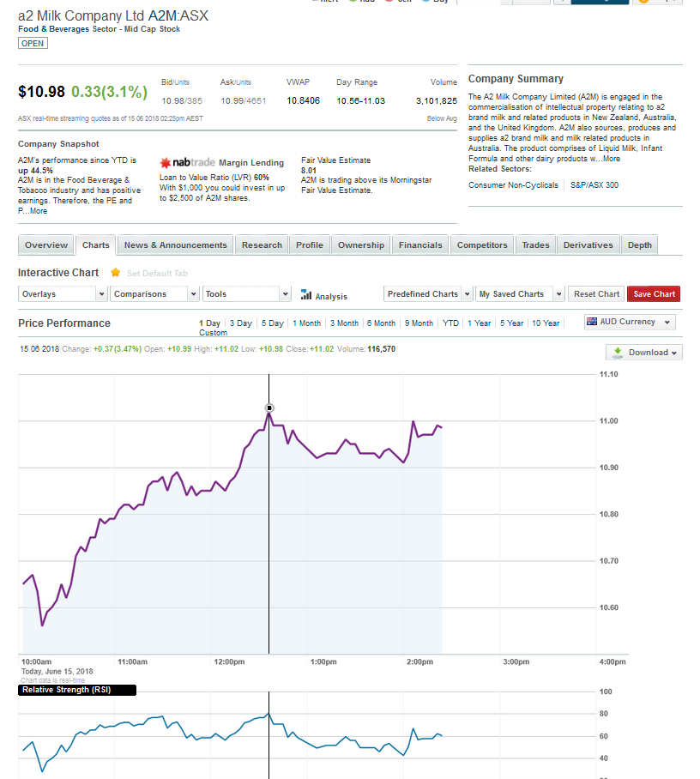Show 9 Month price performance
This screenshot has height=779, width=700.
419,323
